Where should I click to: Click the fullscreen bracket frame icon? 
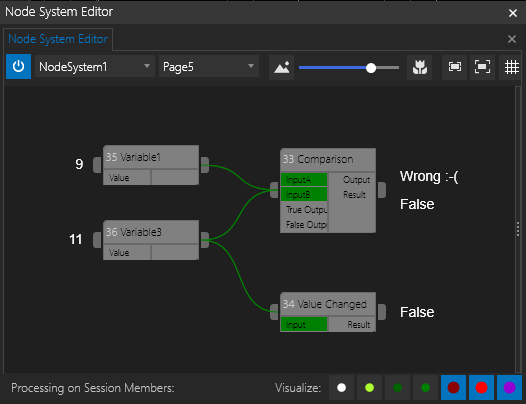[482, 67]
